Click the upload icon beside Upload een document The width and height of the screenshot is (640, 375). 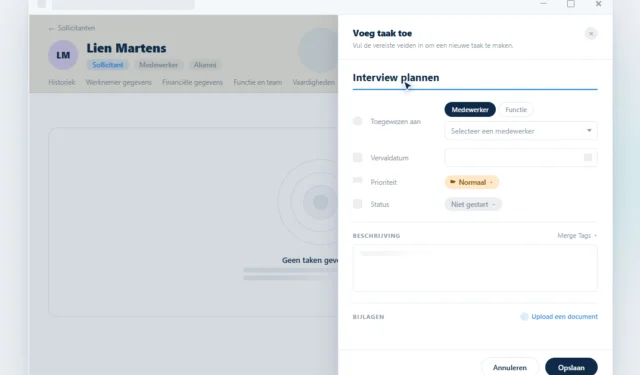pos(524,317)
